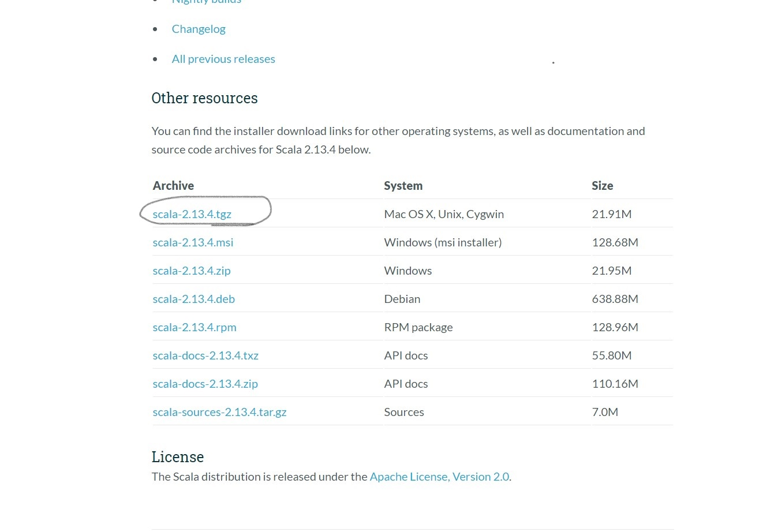Viewport: 763px width, 532px height.
Task: Click the 'Windows (msi installer)' cell
Action: point(443,242)
